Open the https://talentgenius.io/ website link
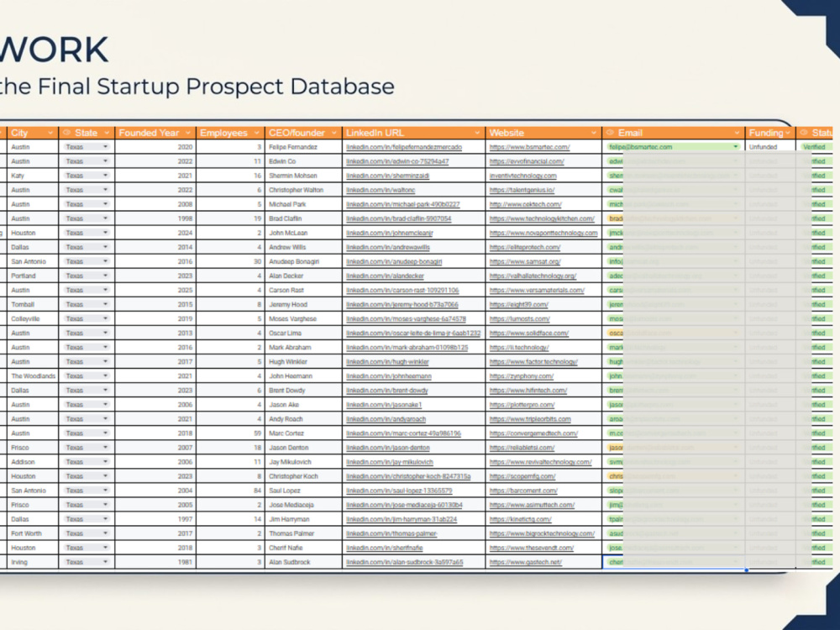Viewport: 840px width, 630px height. [x=522, y=190]
